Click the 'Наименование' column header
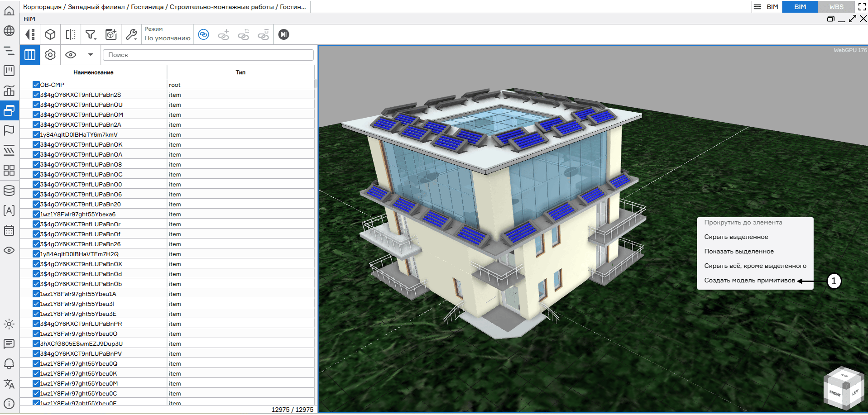 [x=93, y=72]
